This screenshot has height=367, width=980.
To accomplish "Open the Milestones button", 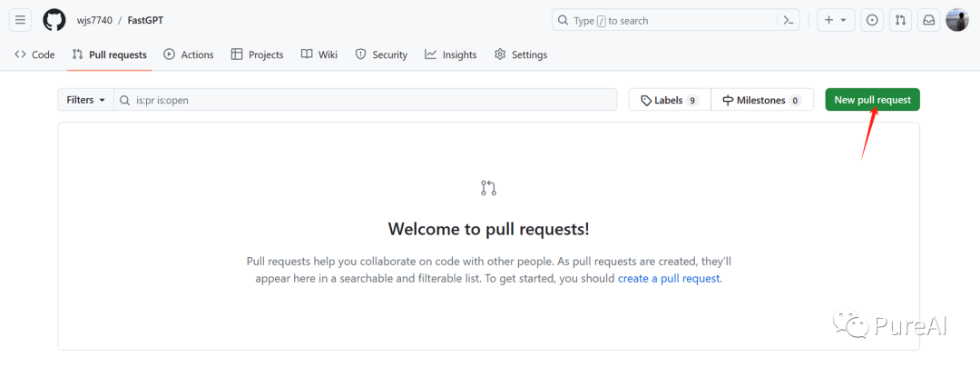I will point(761,100).
